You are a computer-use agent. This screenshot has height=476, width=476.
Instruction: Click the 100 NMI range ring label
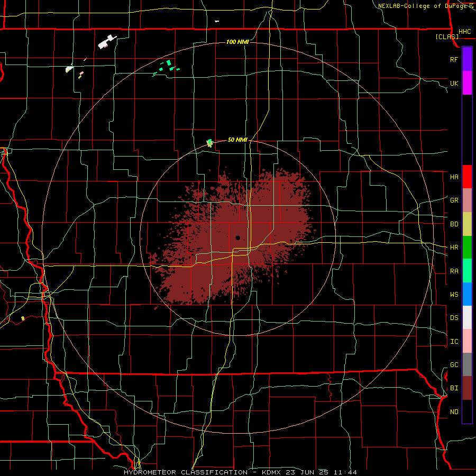coord(237,42)
